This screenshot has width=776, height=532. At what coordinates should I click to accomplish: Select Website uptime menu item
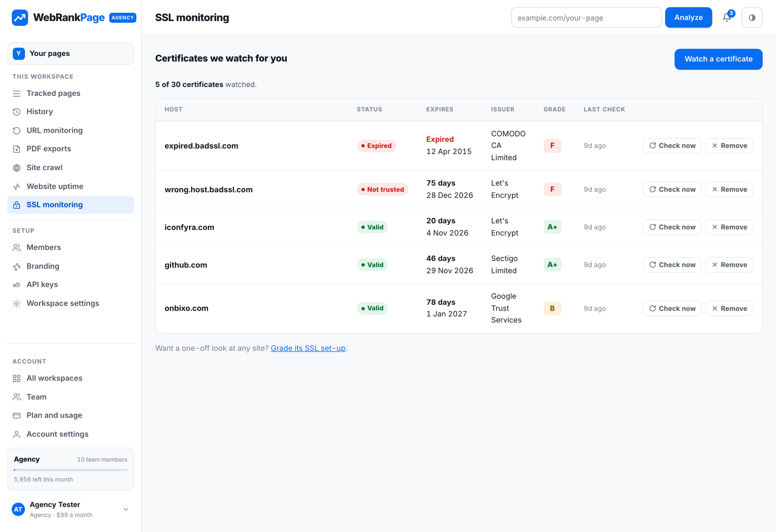[70, 186]
